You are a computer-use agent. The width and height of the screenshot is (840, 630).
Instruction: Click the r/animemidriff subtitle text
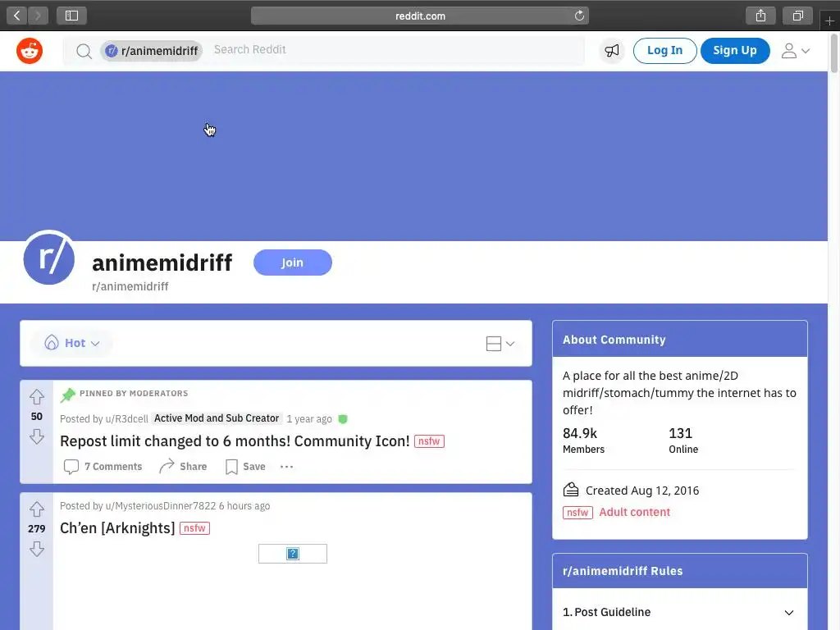point(130,286)
